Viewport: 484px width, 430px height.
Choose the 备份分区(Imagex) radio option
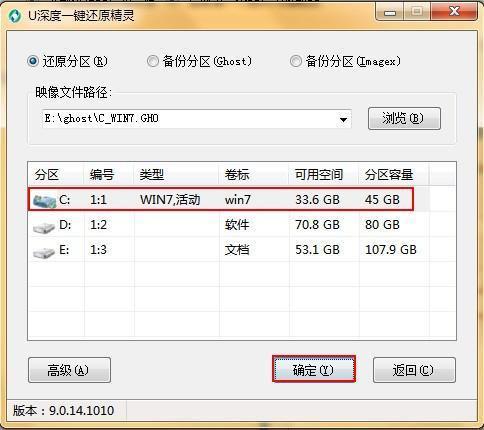click(x=296, y=61)
